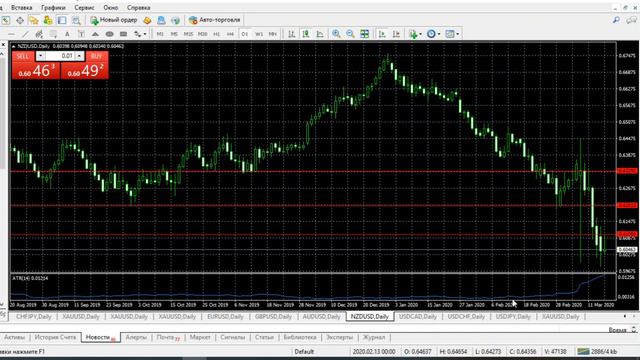The width and height of the screenshot is (640, 360).
Task: Click the user accounts icon in toolbar
Action: point(48,20)
